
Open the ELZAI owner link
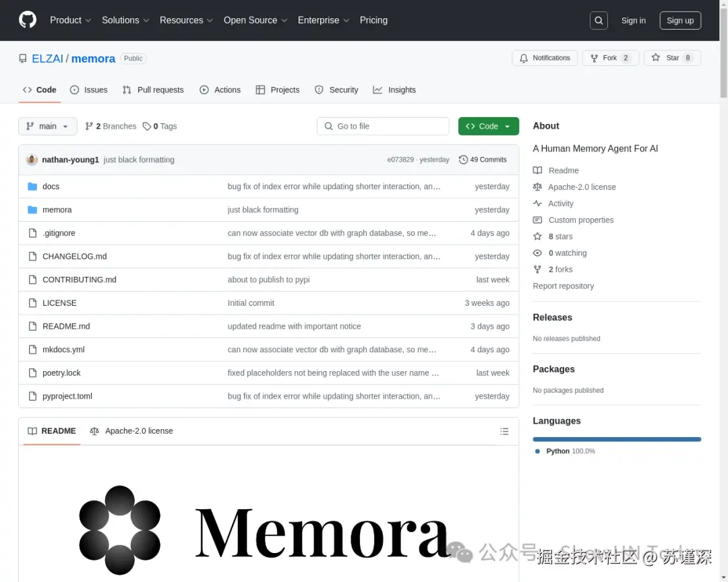coord(47,59)
